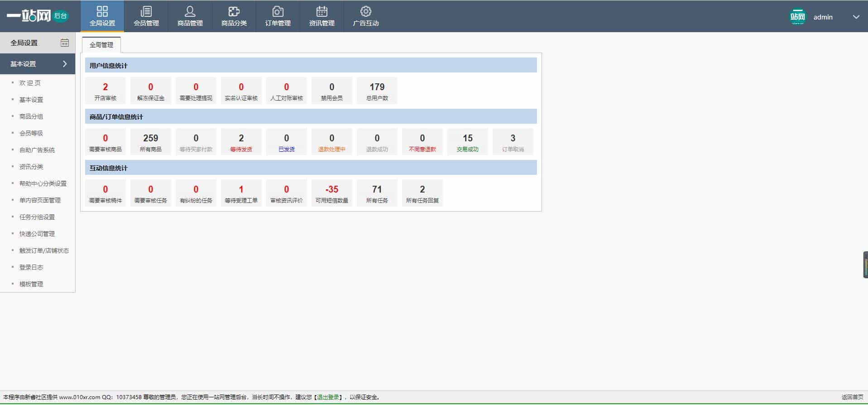Open 任务分组设置 in sidebar
The width and height of the screenshot is (868, 405).
tap(37, 217)
